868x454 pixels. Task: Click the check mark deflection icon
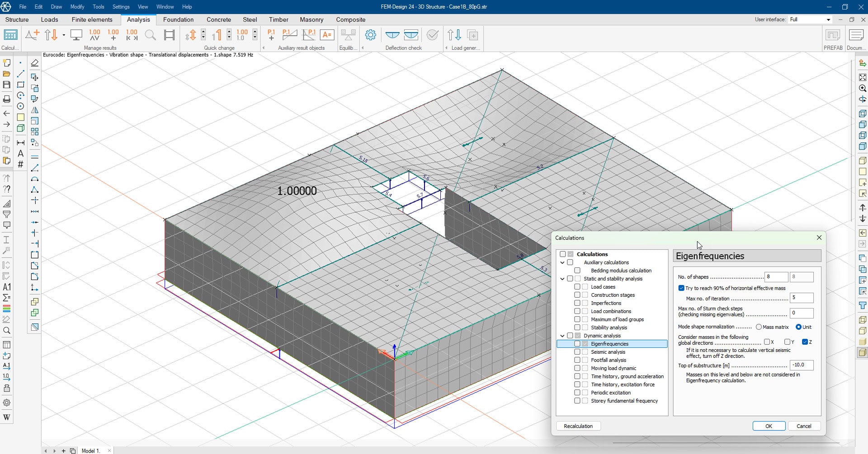coord(432,35)
